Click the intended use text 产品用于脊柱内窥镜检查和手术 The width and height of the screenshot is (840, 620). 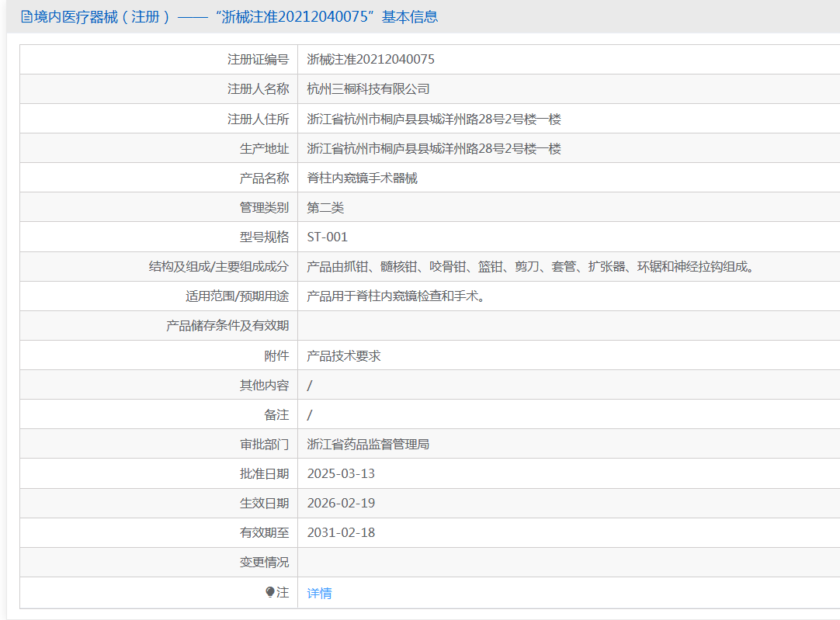pos(396,296)
